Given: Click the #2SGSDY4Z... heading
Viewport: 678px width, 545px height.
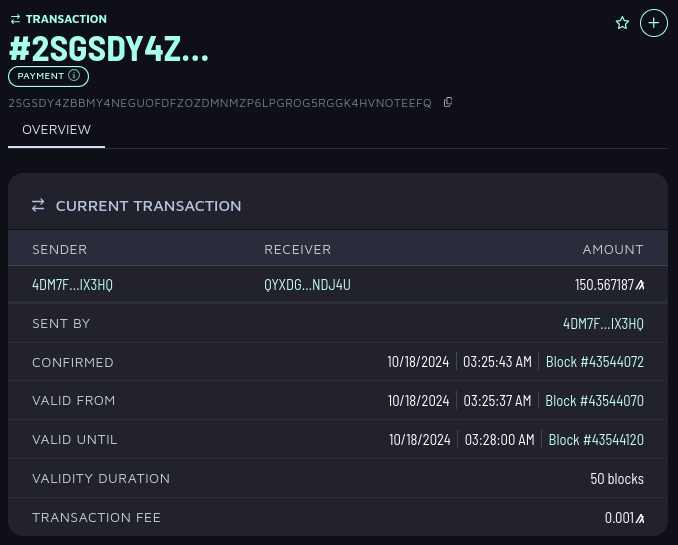Looking at the screenshot, I should click(109, 48).
